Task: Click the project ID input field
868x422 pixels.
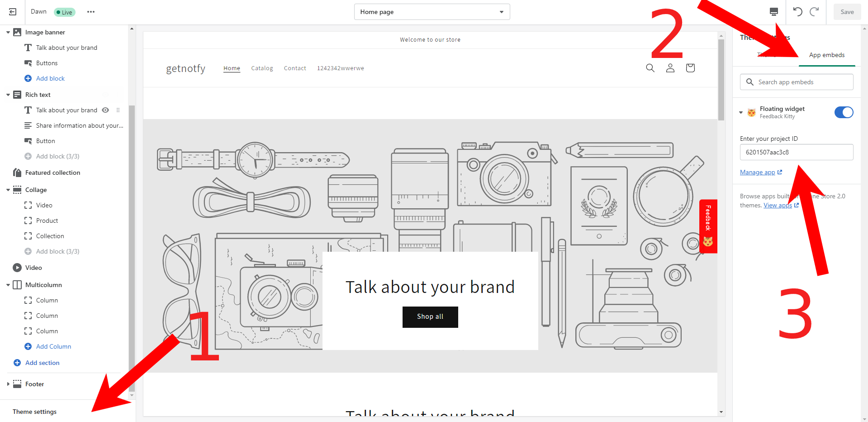Action: click(x=796, y=152)
